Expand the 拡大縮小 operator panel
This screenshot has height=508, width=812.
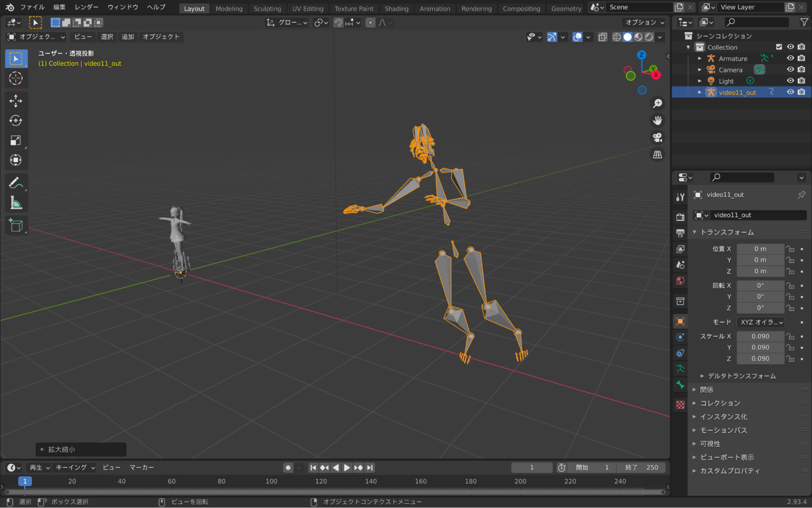pyautogui.click(x=81, y=449)
